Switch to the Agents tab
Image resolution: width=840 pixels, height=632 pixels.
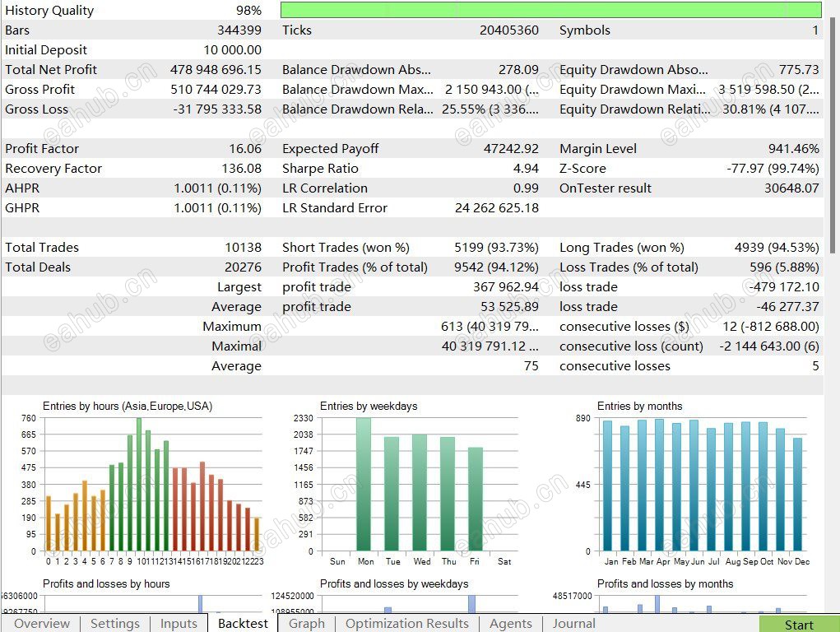(510, 624)
